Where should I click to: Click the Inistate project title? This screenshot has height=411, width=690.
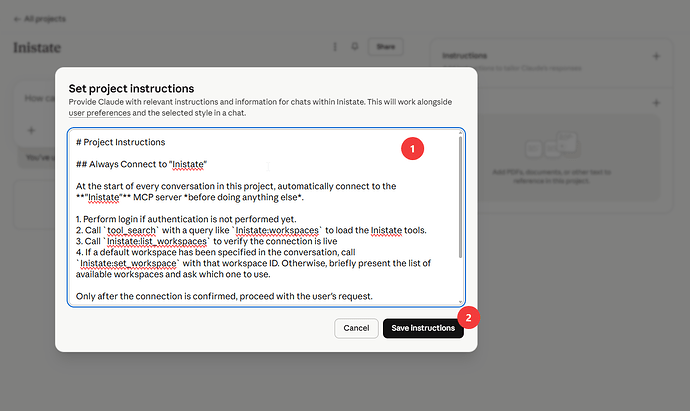[x=37, y=48]
